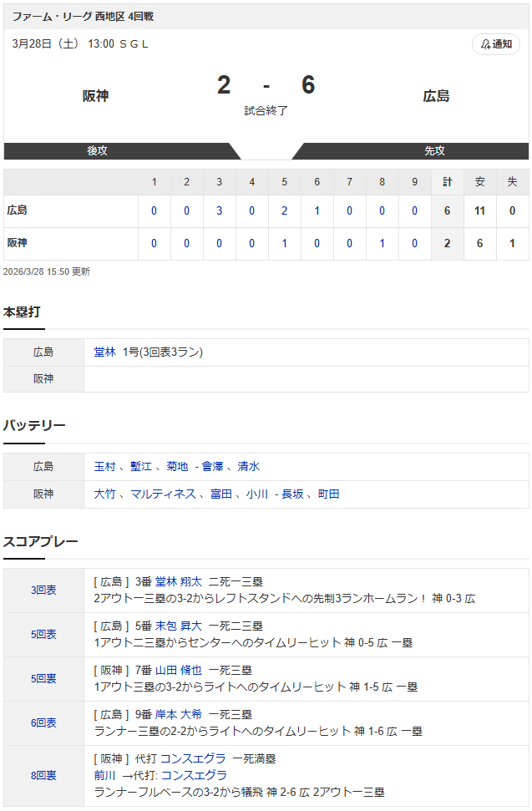Open pitcher 玉村 in 広島 battery
This screenshot has width=532, height=811.
[104, 467]
